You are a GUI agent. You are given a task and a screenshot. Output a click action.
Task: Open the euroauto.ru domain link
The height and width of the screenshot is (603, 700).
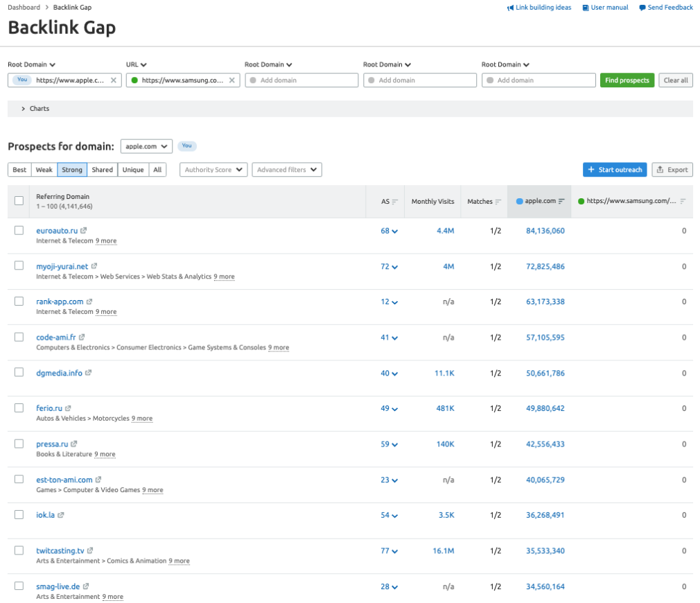click(57, 231)
